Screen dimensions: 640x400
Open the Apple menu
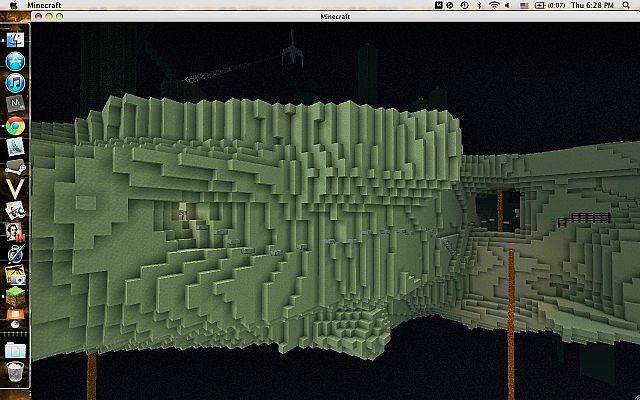coord(10,6)
